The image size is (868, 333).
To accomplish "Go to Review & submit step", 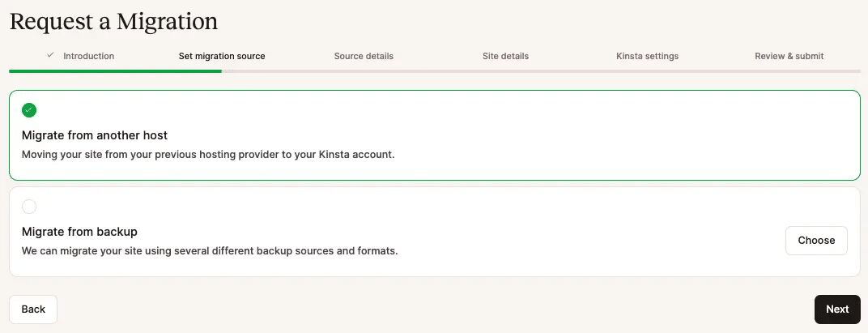I will point(789,56).
